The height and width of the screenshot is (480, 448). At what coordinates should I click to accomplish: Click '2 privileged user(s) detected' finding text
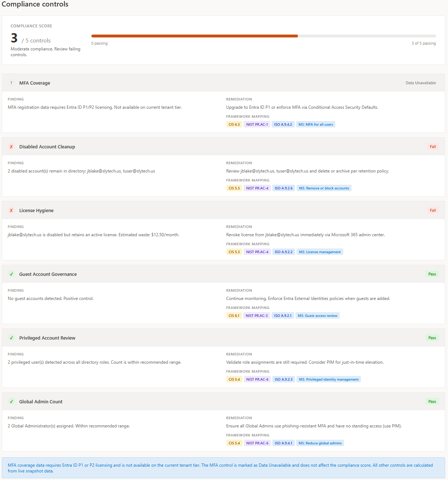[94, 362]
